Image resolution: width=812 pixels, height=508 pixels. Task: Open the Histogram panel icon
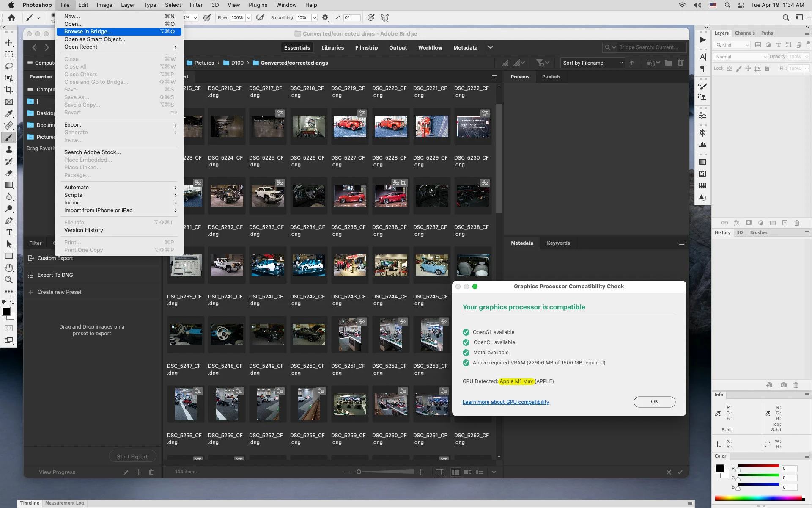702,145
